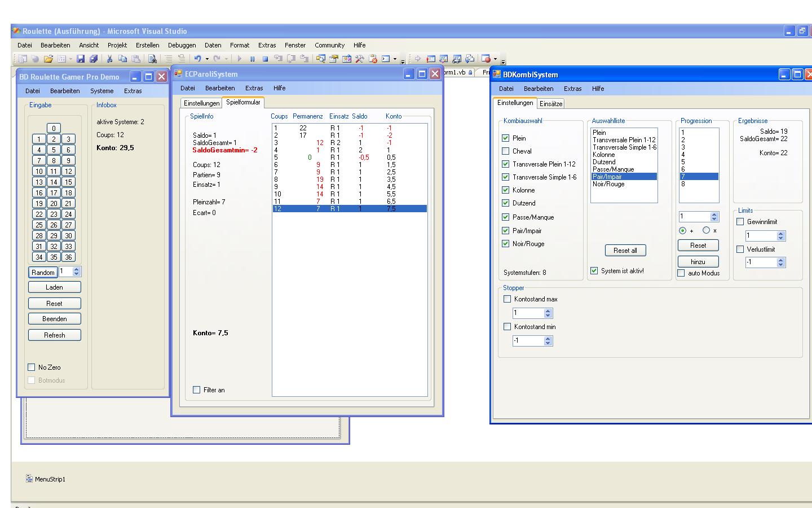Click the Paste toolbar icon
812x508 pixels.
136,59
